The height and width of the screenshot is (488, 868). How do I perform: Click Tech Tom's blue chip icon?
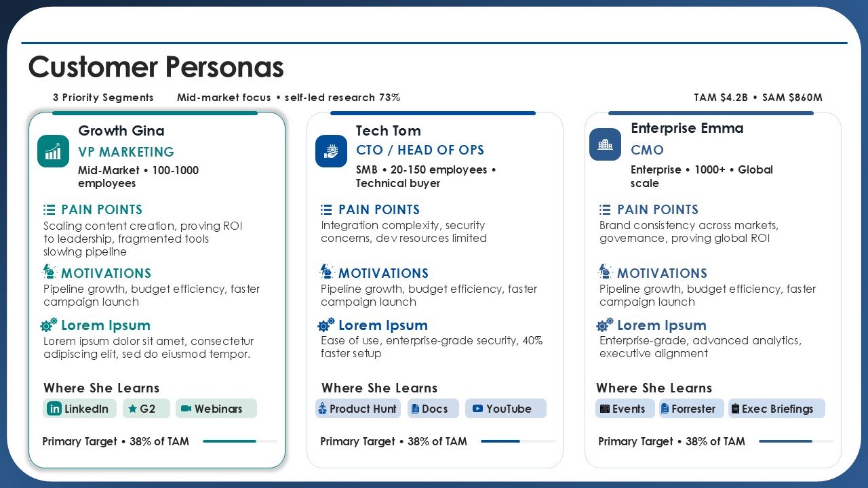coord(331,150)
